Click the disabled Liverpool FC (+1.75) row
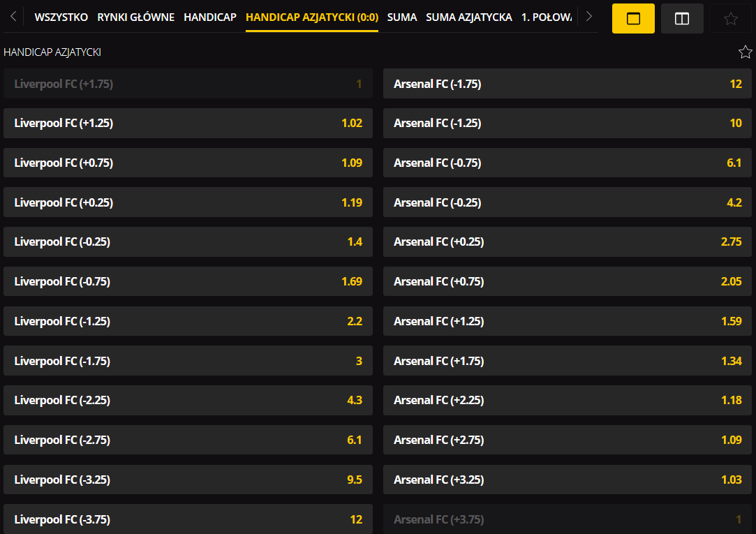The width and height of the screenshot is (756, 534). [x=188, y=84]
